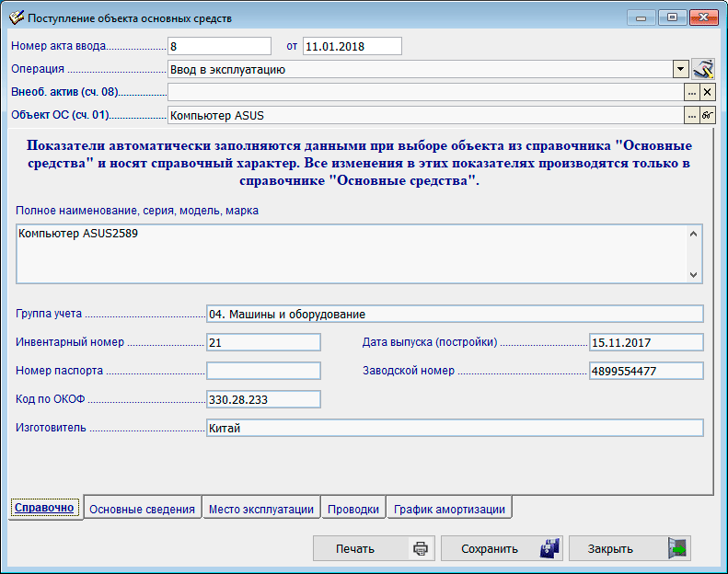Click the label Полное наименование, серия, модель, марка
728x574 pixels.
[137, 211]
